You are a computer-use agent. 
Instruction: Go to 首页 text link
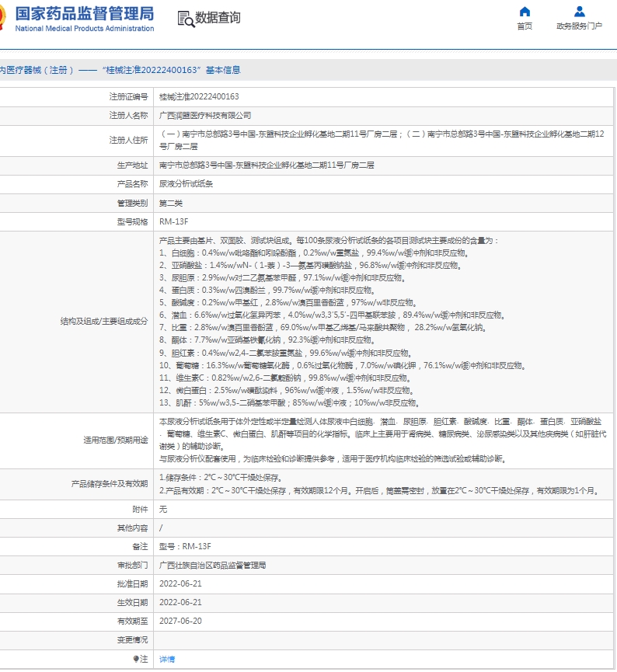coord(525,26)
